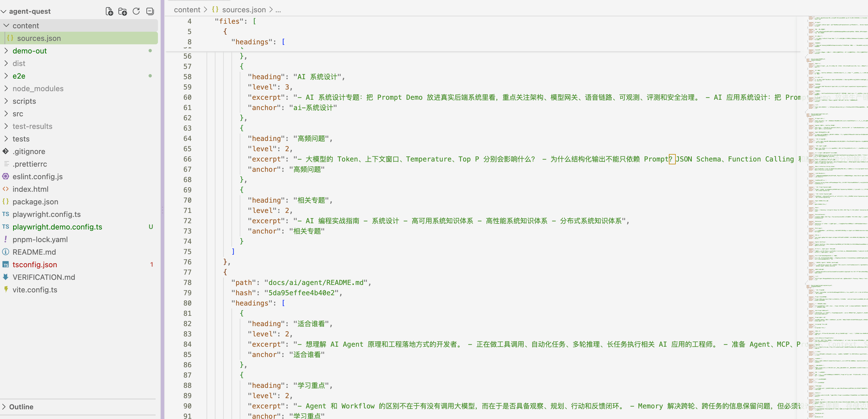Image resolution: width=868 pixels, height=419 pixels.
Task: Open tsconfig.json with one error
Action: pyautogui.click(x=79, y=264)
